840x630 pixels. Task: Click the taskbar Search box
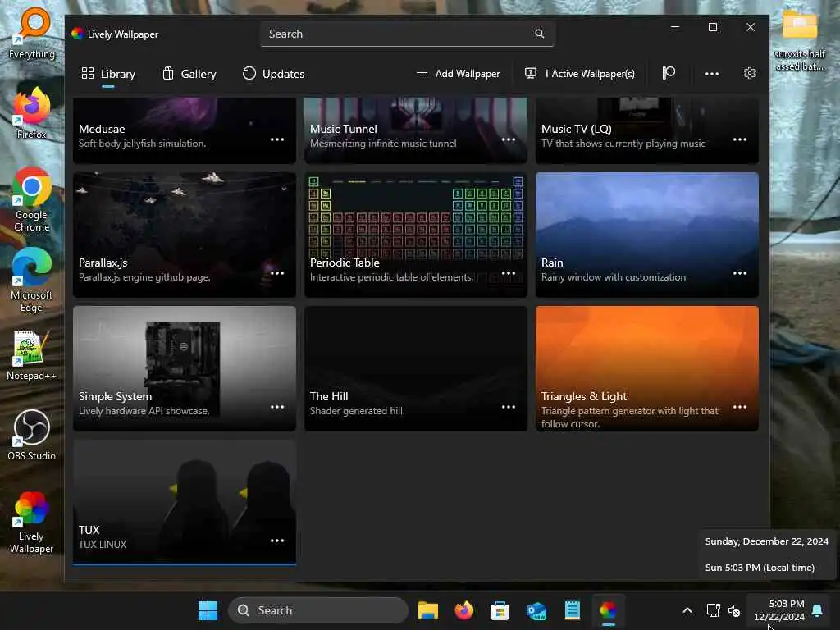(x=318, y=610)
